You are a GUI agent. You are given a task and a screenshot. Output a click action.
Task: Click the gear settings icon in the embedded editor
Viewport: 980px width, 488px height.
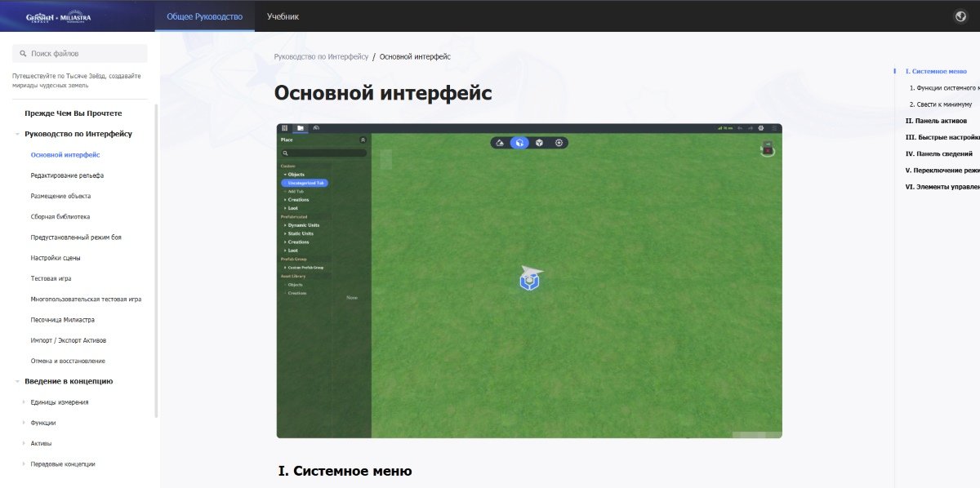click(x=761, y=128)
